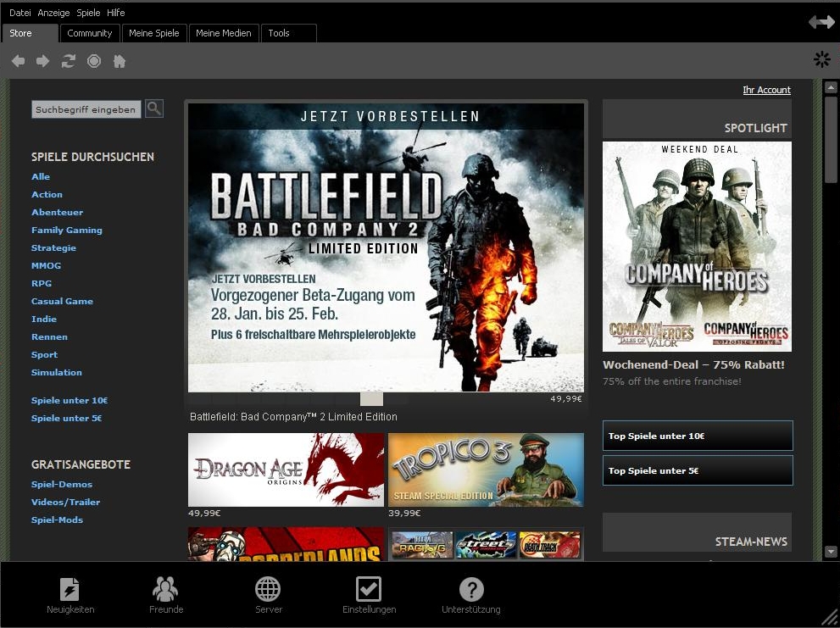Open Spiele unter 5€ sidebar link
840x628 pixels.
pyautogui.click(x=66, y=418)
